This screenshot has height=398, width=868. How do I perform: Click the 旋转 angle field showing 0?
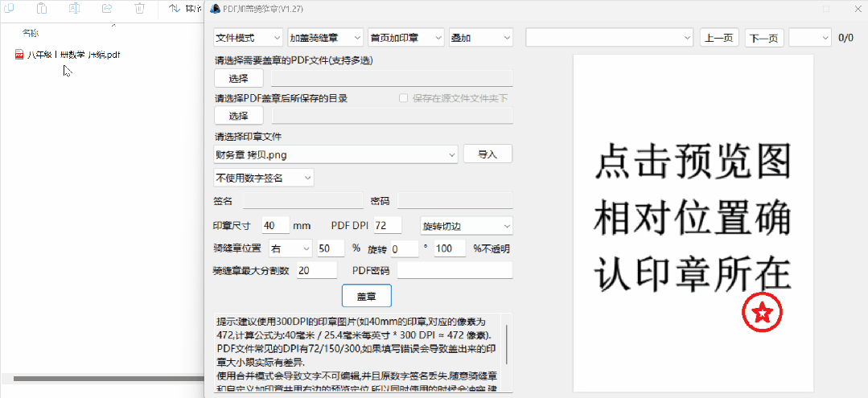[x=405, y=248]
